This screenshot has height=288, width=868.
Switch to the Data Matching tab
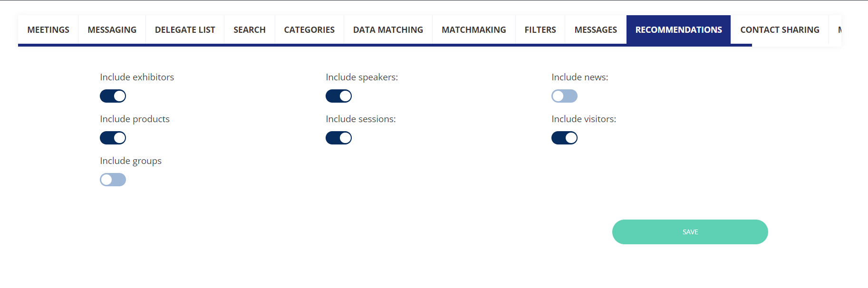pyautogui.click(x=388, y=30)
